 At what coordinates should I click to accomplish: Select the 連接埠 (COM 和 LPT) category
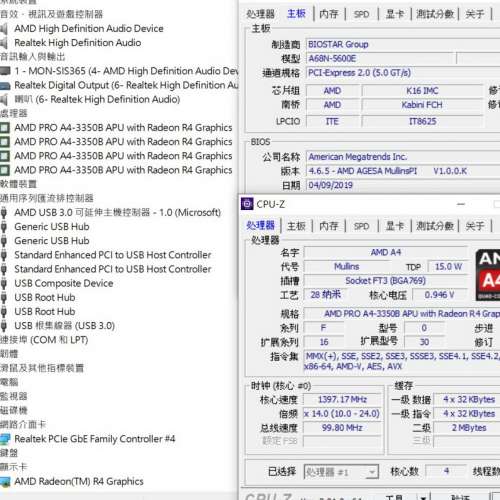(44, 340)
